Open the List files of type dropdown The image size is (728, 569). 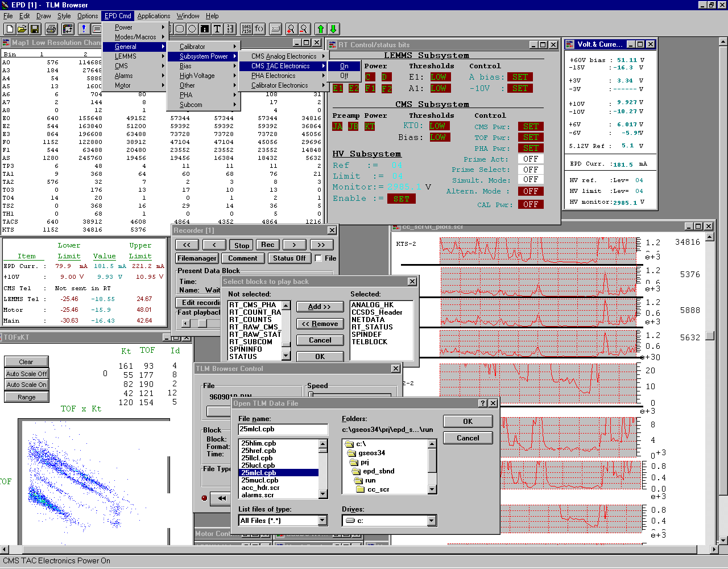[x=322, y=521]
